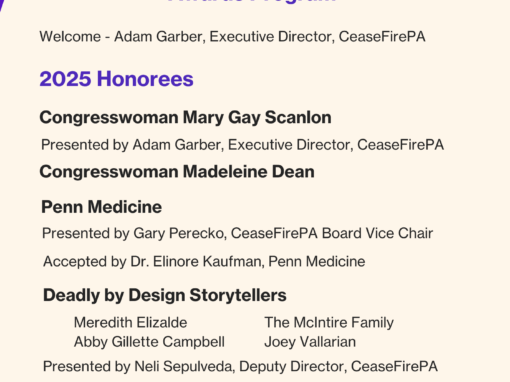
Task: Click the 2025 Honorees heading
Action: [x=116, y=79]
